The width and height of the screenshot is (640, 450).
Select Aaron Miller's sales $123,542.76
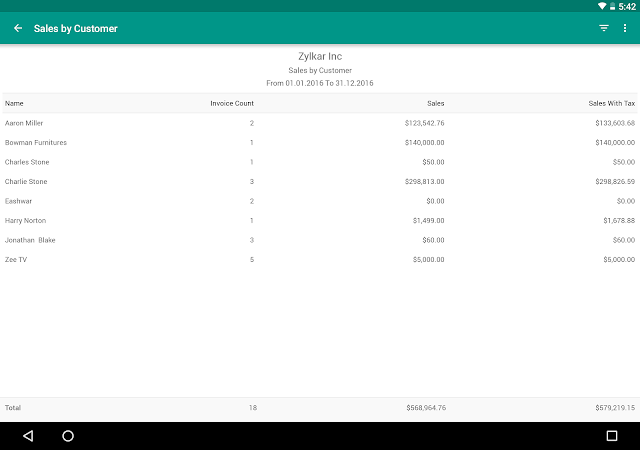pyautogui.click(x=424, y=123)
